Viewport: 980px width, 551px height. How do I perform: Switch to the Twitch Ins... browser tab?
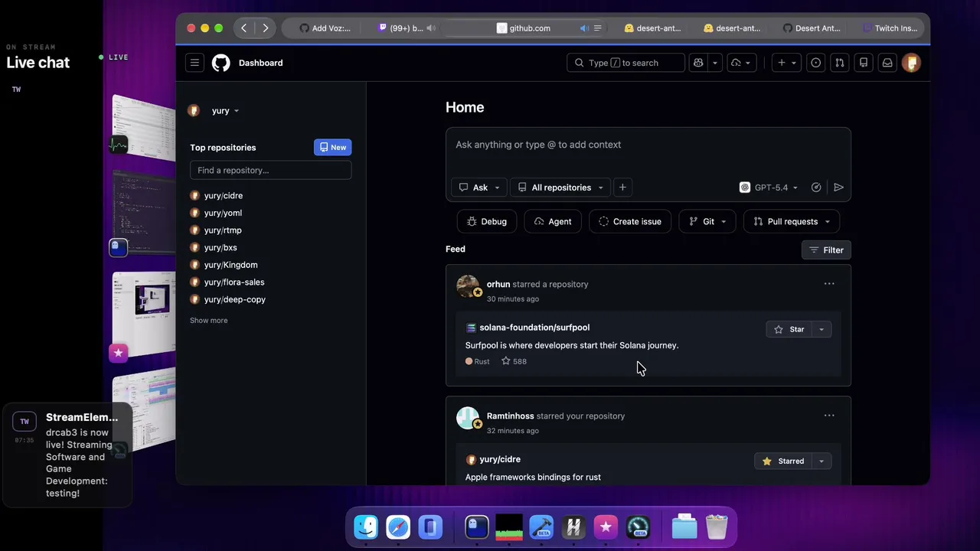(890, 28)
